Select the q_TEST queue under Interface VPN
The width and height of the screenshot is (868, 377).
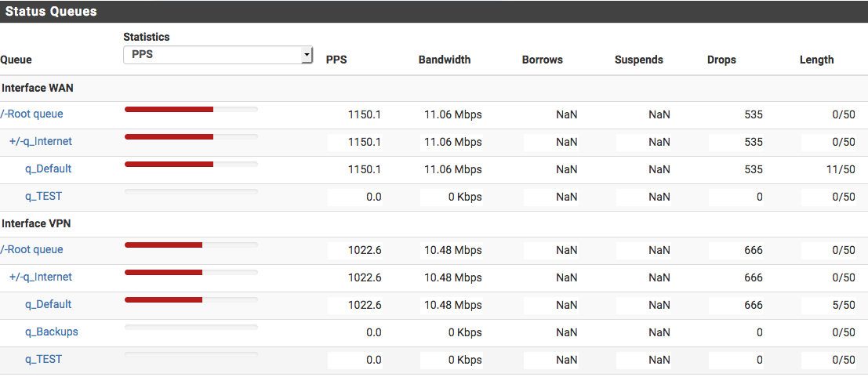point(43,360)
